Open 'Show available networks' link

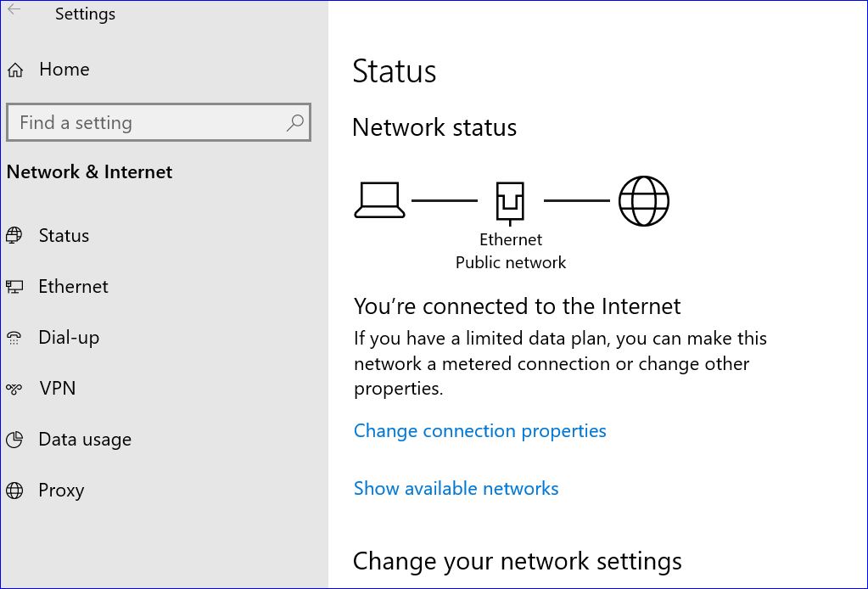[x=456, y=489]
